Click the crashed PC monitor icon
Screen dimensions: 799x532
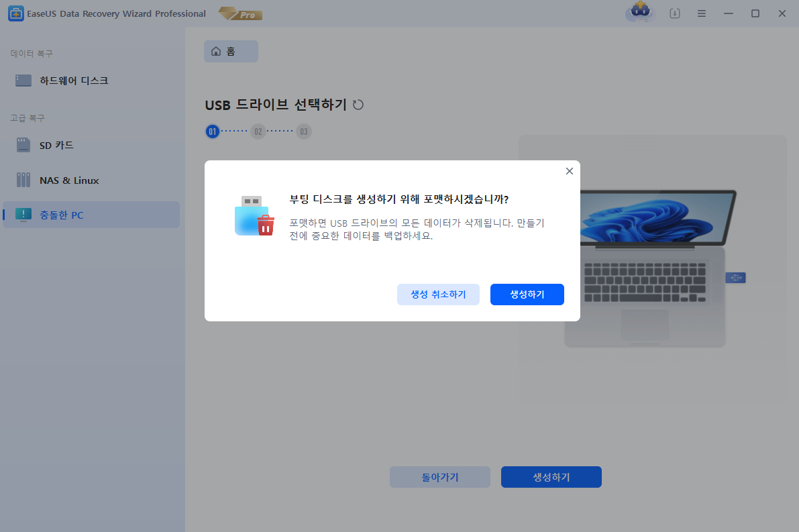tap(23, 215)
